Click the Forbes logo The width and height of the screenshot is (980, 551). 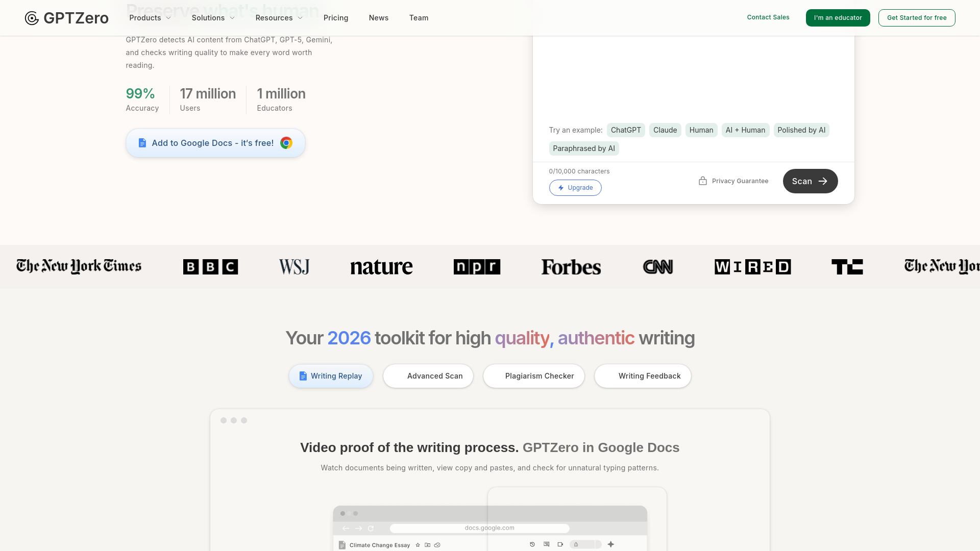571,267
